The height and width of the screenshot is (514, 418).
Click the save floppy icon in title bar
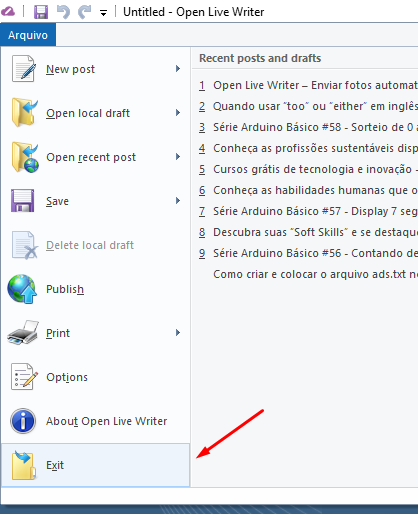pyautogui.click(x=41, y=12)
